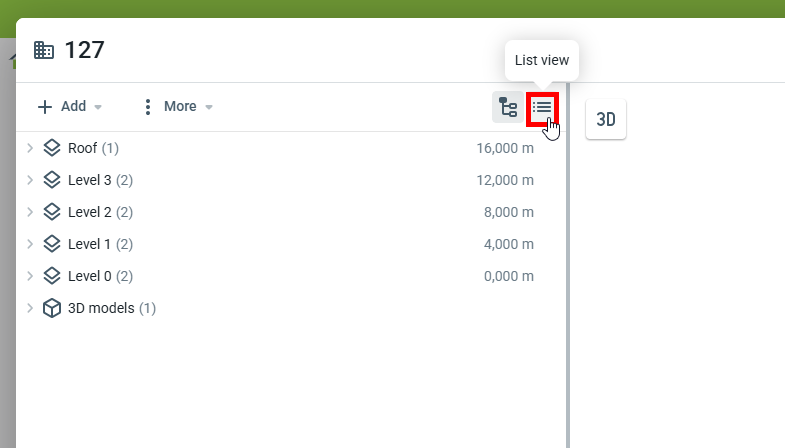Click the Level 0 layer icon
The width and height of the screenshot is (785, 448).
coord(52,276)
